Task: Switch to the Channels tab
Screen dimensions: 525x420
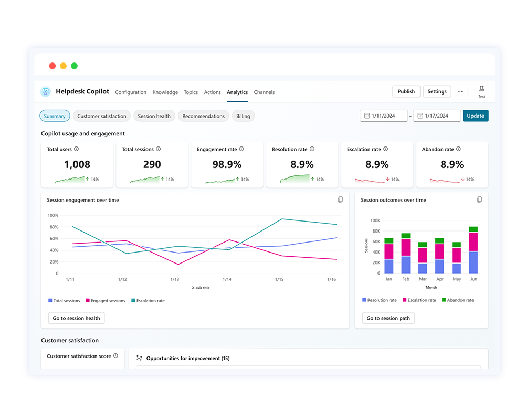Action: tap(264, 92)
